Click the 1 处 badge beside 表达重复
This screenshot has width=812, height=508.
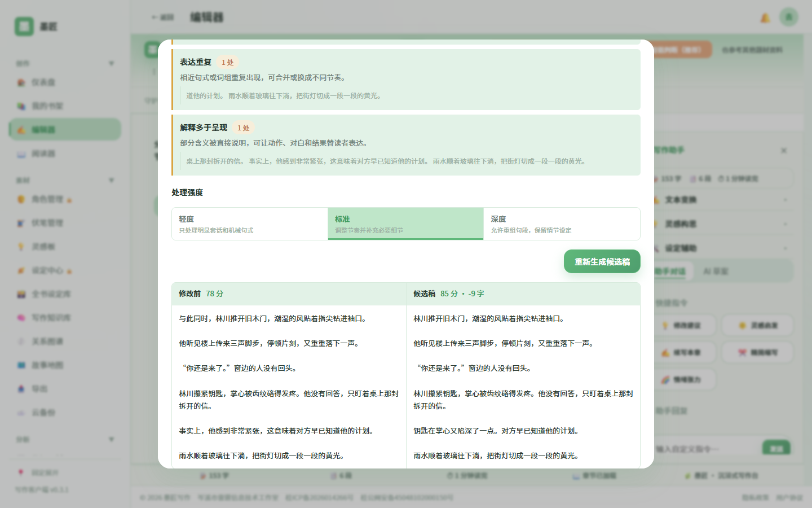click(x=228, y=62)
